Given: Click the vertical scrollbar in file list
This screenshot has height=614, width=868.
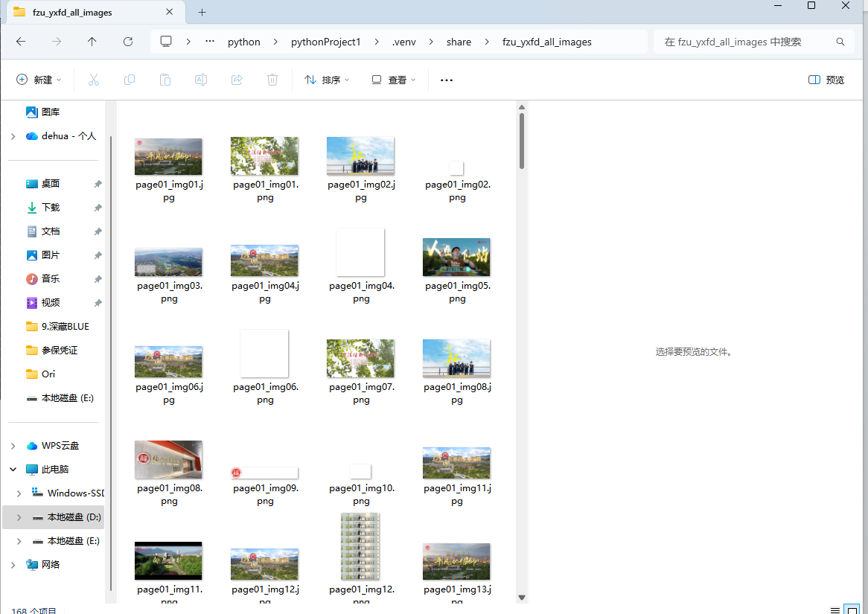Looking at the screenshot, I should pos(522,140).
